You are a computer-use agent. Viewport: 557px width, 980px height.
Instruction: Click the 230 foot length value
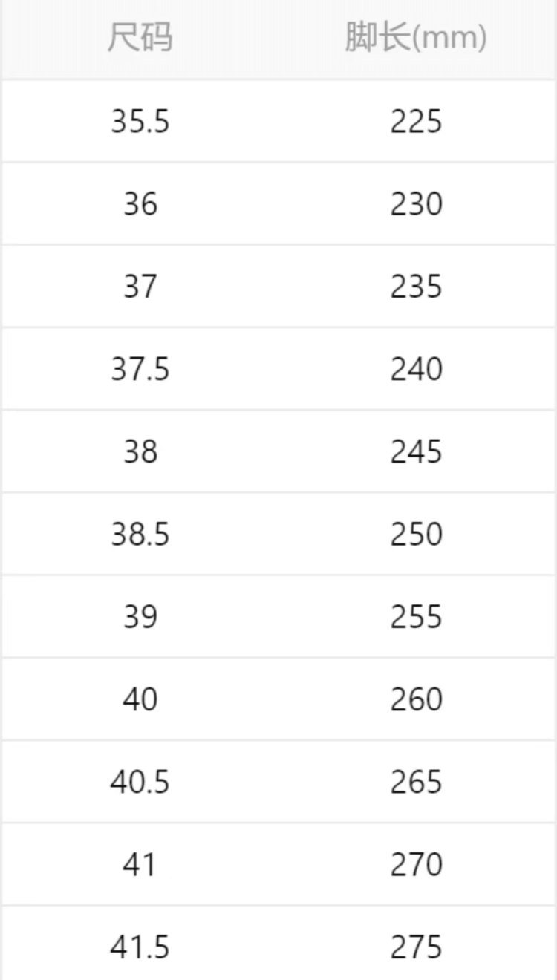tap(416, 203)
